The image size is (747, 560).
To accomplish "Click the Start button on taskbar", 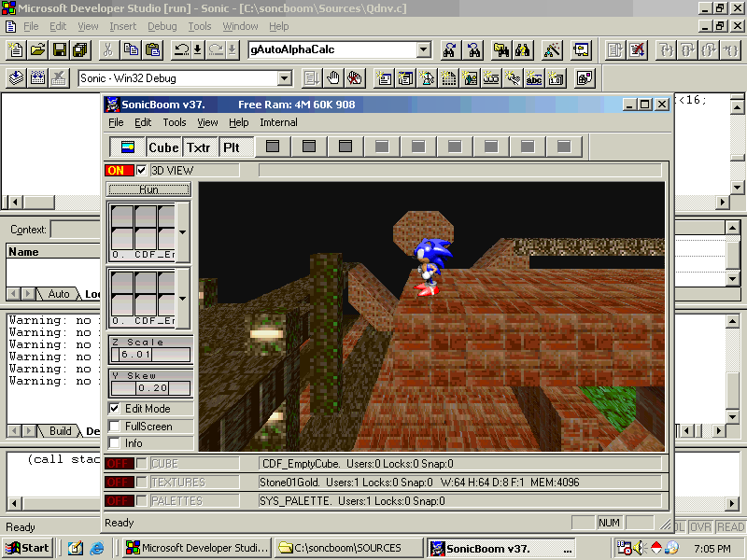I will click(x=28, y=548).
